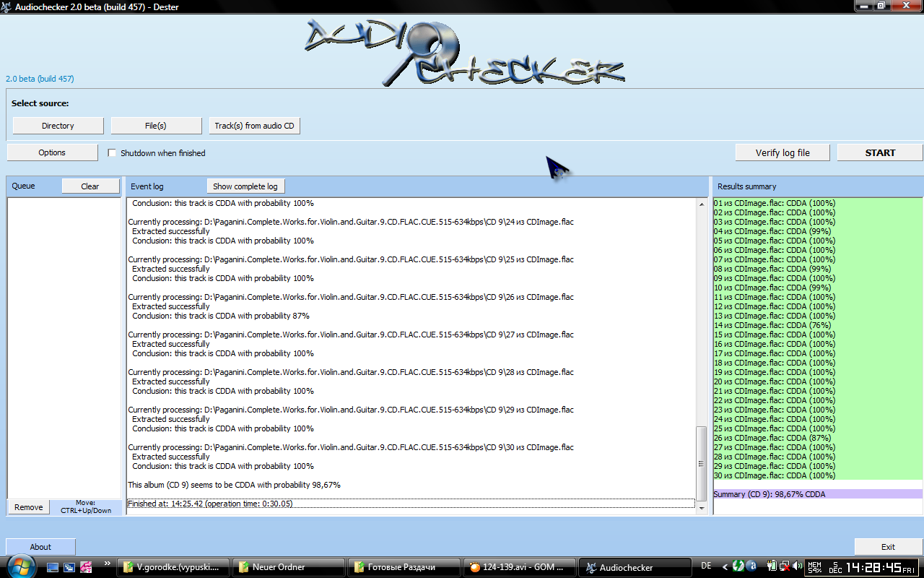The width and height of the screenshot is (924, 578).
Task: Switch to Готовые Раздачи taskbar button
Action: click(404, 567)
